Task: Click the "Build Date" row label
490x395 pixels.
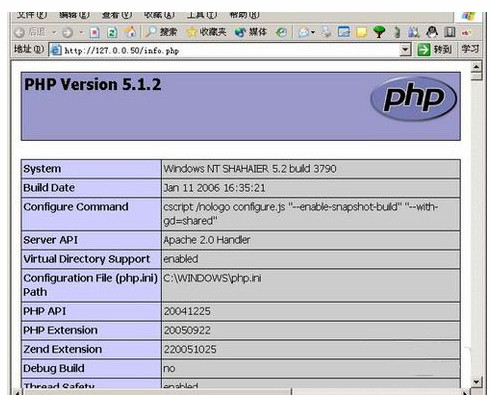Action: (49, 188)
